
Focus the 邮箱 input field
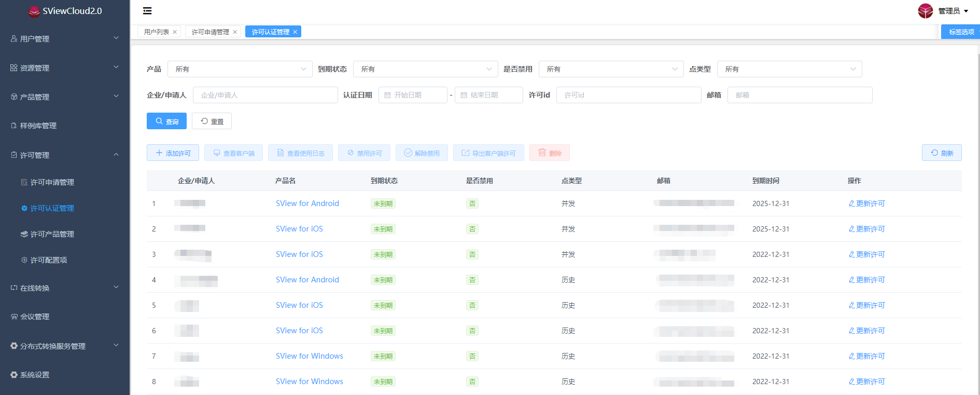pos(800,95)
